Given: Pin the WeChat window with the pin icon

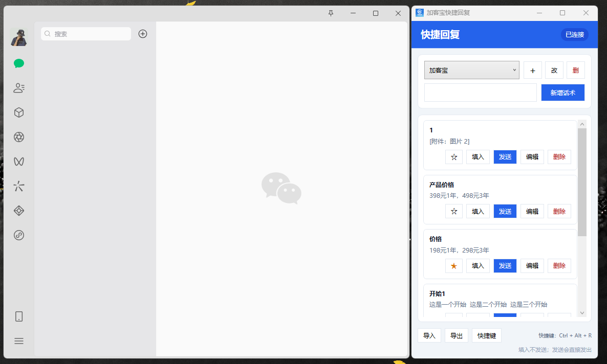Looking at the screenshot, I should click(x=331, y=13).
